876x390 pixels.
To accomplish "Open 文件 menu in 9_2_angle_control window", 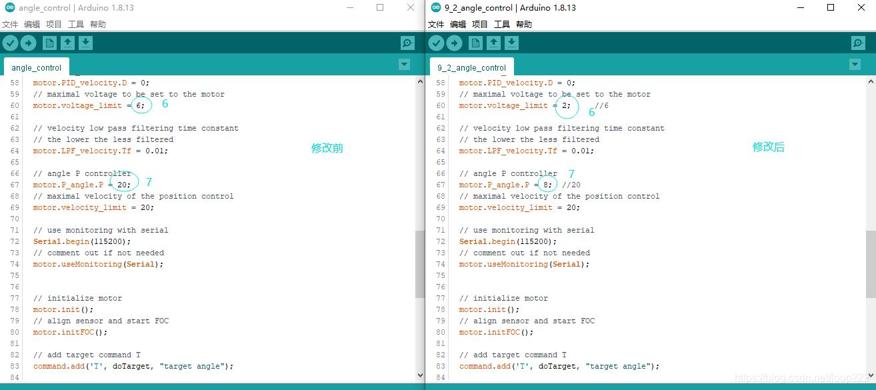I will tap(436, 25).
